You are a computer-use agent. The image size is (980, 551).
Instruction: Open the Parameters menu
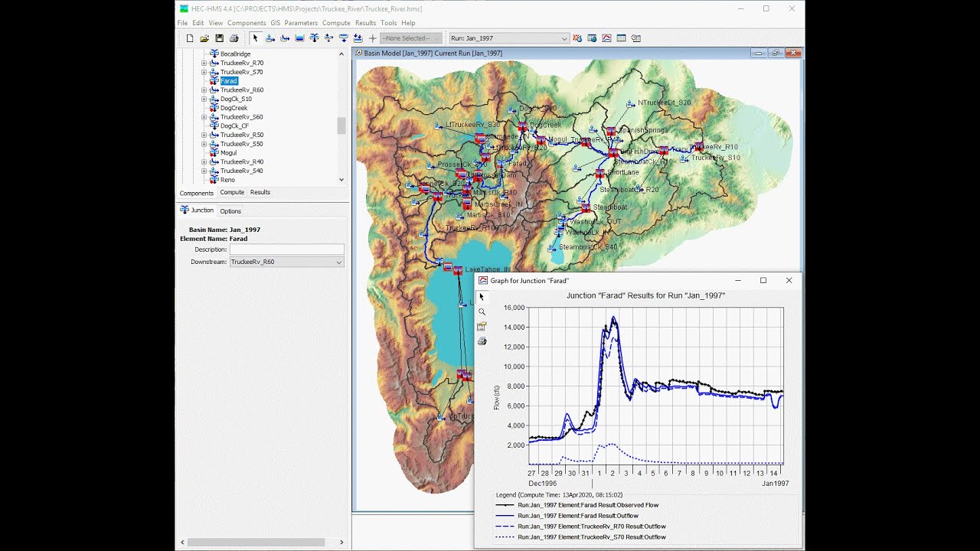(x=301, y=23)
